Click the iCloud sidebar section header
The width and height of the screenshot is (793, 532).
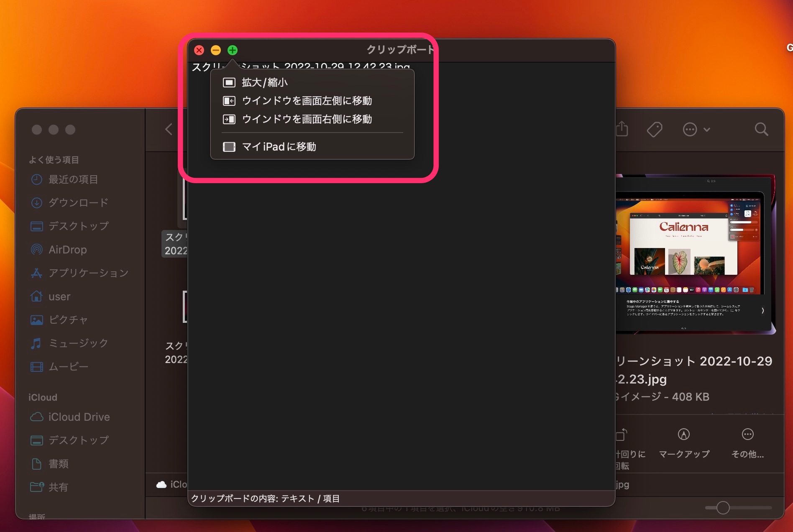point(43,397)
